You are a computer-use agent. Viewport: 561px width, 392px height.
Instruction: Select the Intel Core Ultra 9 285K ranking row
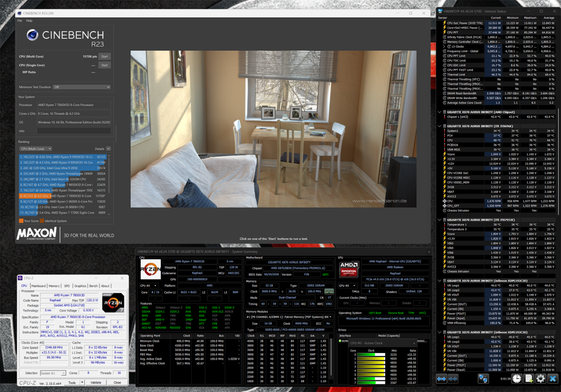pos(62,168)
